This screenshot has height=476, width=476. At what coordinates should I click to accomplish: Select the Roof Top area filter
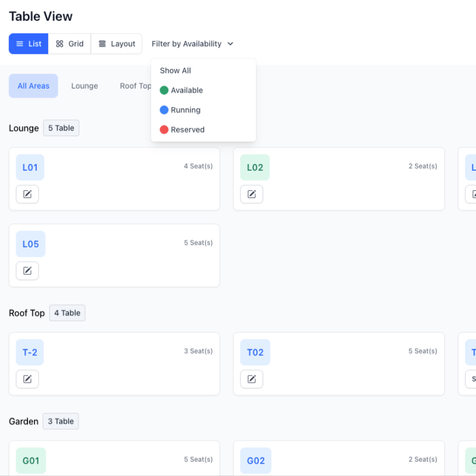(136, 86)
